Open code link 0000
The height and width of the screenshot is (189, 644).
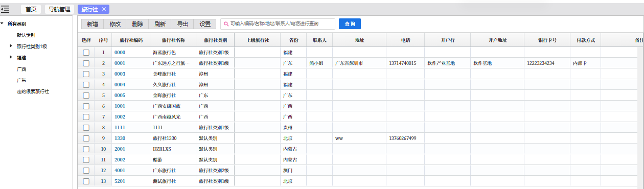point(120,53)
